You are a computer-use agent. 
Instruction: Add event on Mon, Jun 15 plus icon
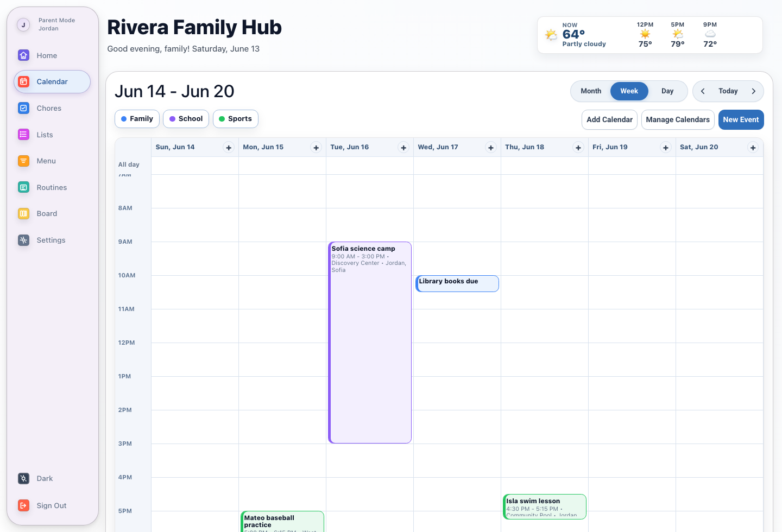click(316, 148)
